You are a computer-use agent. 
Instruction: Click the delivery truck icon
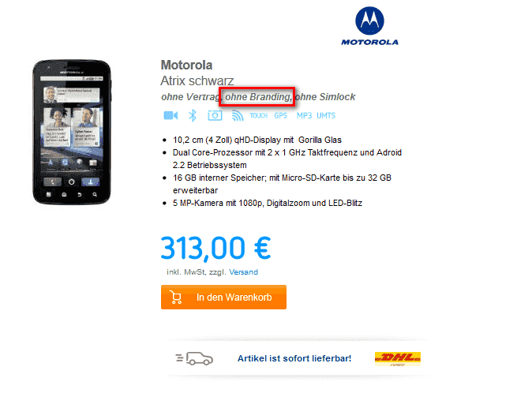(x=194, y=358)
